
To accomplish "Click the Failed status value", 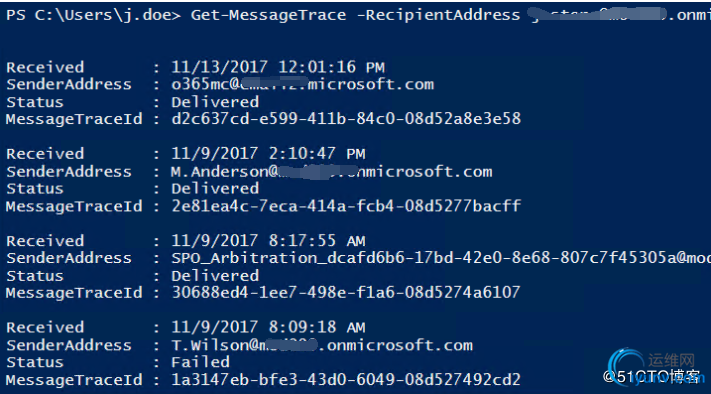I will 200,362.
